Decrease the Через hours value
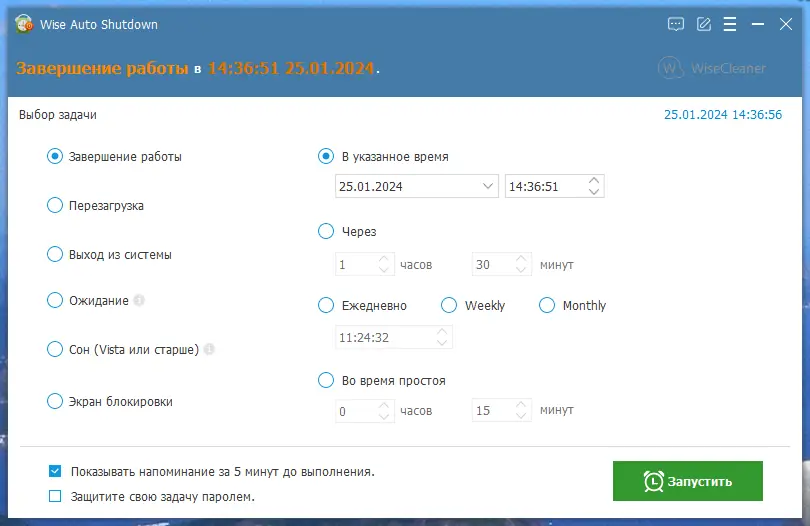Viewport: 810px width, 526px height. (383, 269)
